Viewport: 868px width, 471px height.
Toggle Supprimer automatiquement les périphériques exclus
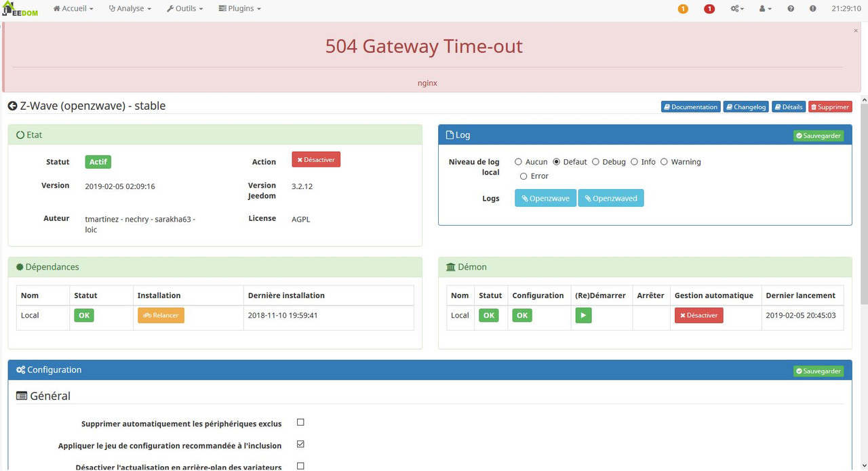pyautogui.click(x=300, y=422)
